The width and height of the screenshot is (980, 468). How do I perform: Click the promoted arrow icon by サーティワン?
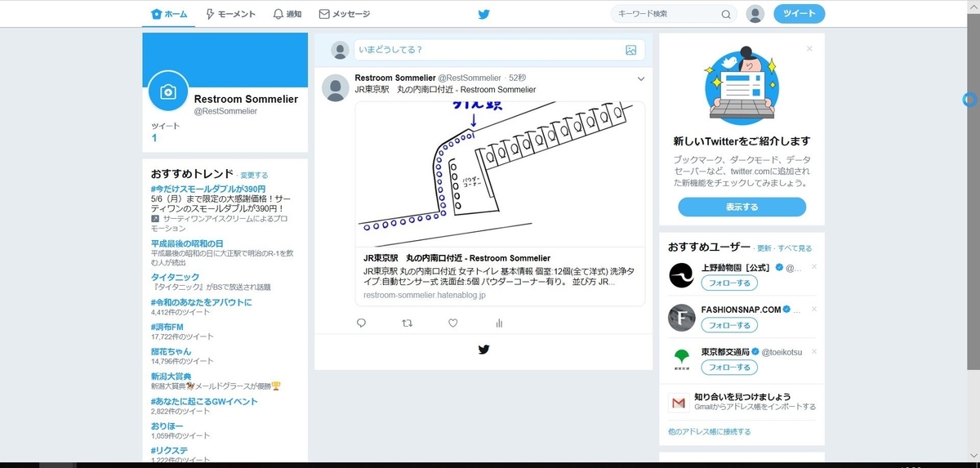(155, 219)
